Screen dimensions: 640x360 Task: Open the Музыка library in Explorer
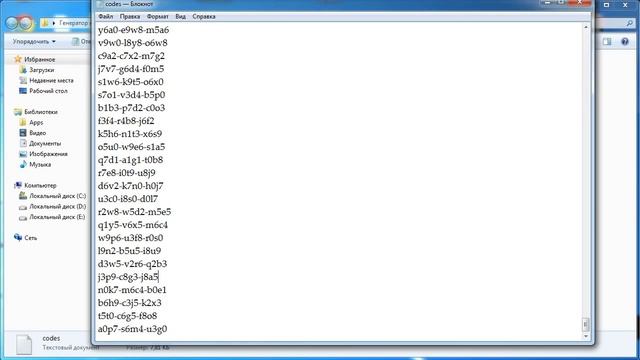pyautogui.click(x=40, y=164)
